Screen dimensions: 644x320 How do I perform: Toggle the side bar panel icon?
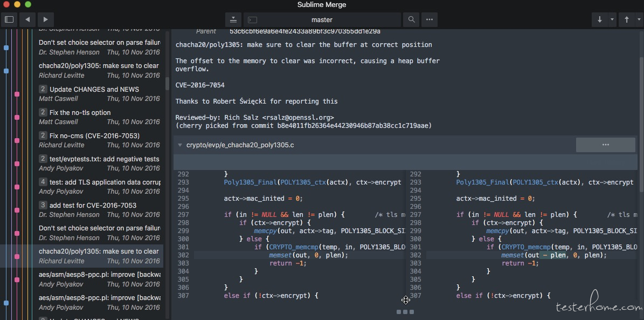click(x=9, y=19)
